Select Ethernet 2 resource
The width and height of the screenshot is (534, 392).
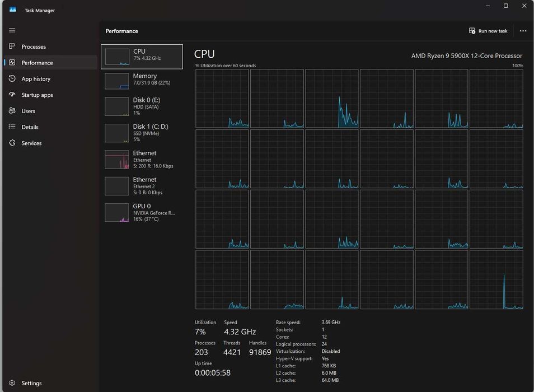pyautogui.click(x=142, y=186)
